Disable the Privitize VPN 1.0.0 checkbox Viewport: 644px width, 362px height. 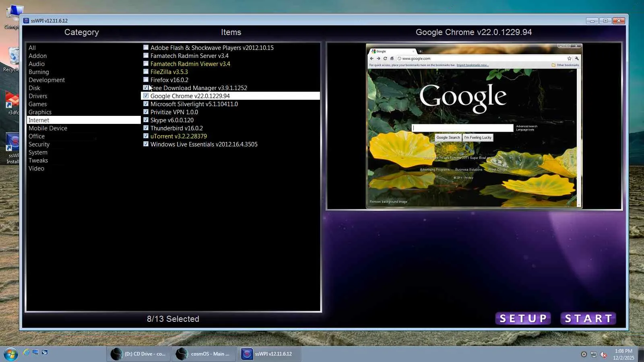(x=146, y=112)
